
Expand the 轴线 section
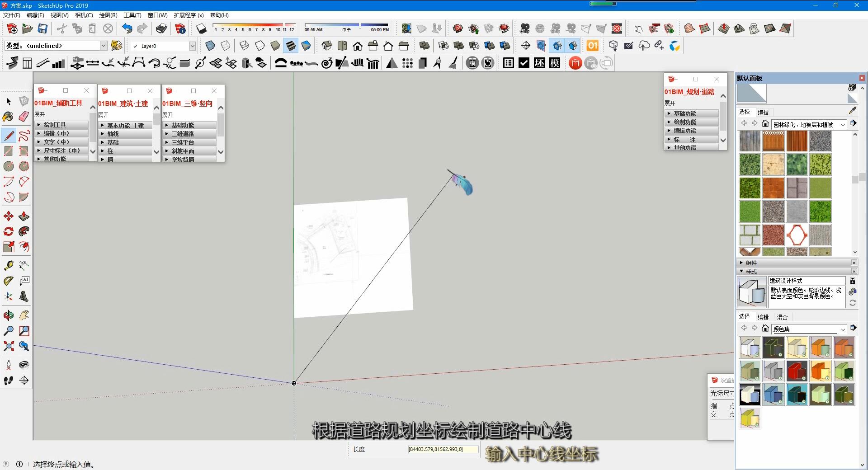pos(126,134)
